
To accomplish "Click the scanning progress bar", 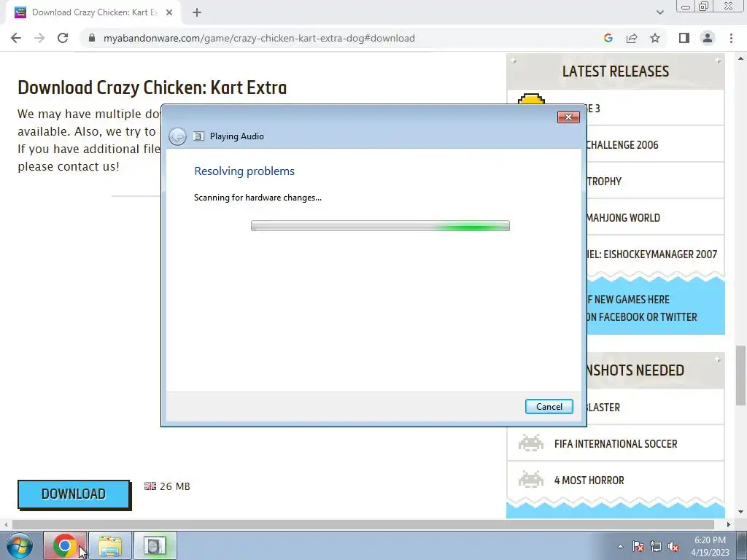I will coord(380,226).
